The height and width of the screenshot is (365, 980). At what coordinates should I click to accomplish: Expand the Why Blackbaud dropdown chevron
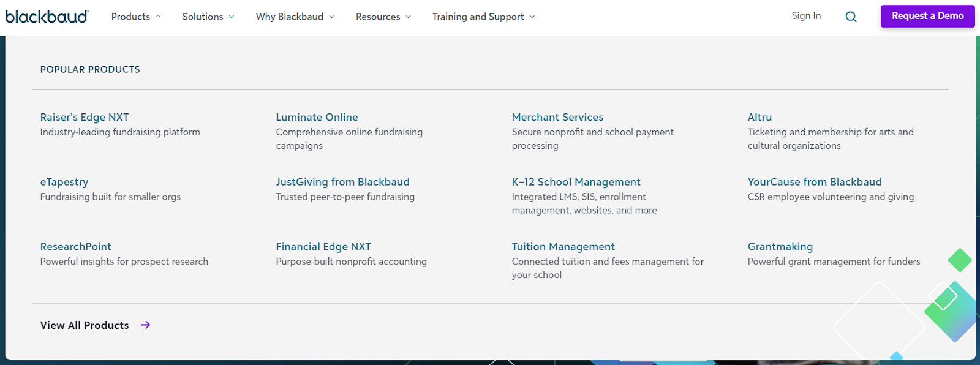pos(331,17)
